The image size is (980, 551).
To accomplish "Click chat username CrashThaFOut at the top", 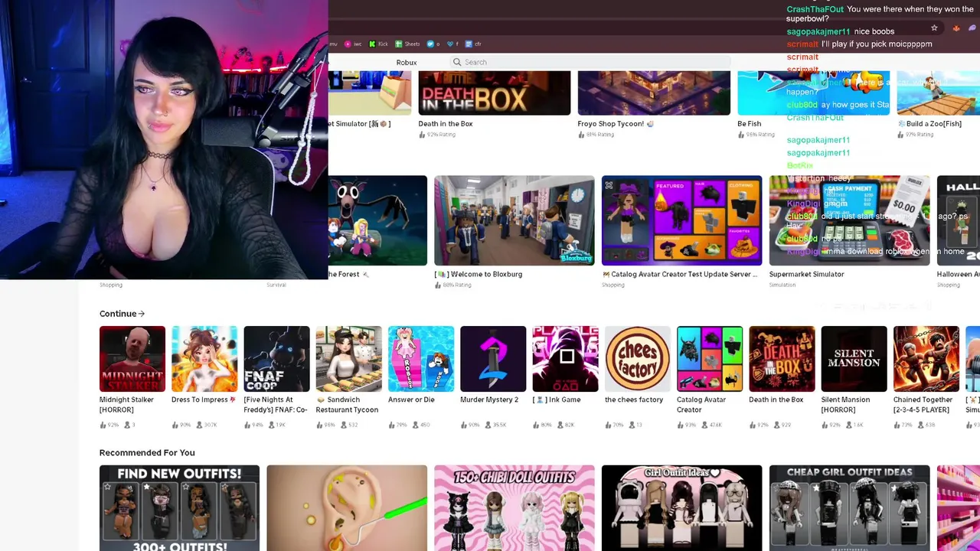I will (x=815, y=9).
